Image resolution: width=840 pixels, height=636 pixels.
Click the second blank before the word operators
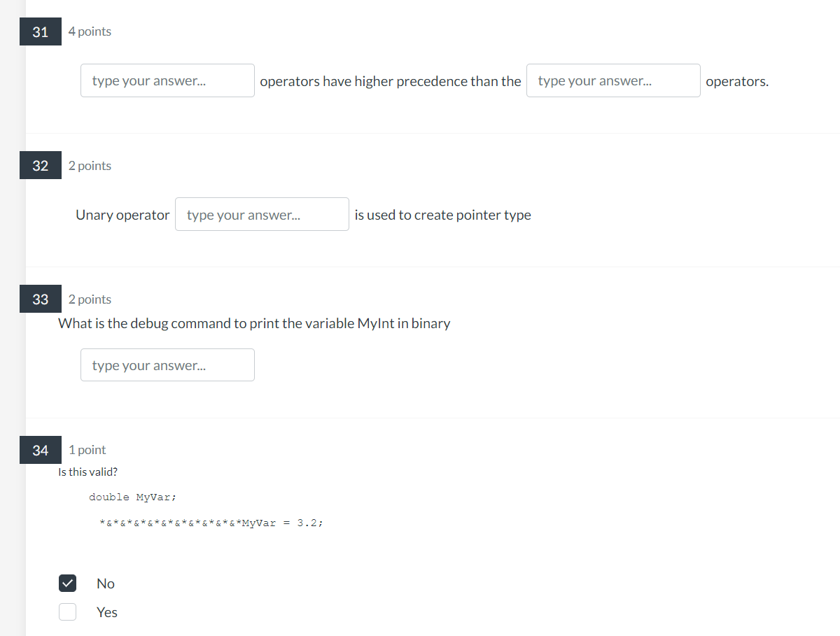612,80
